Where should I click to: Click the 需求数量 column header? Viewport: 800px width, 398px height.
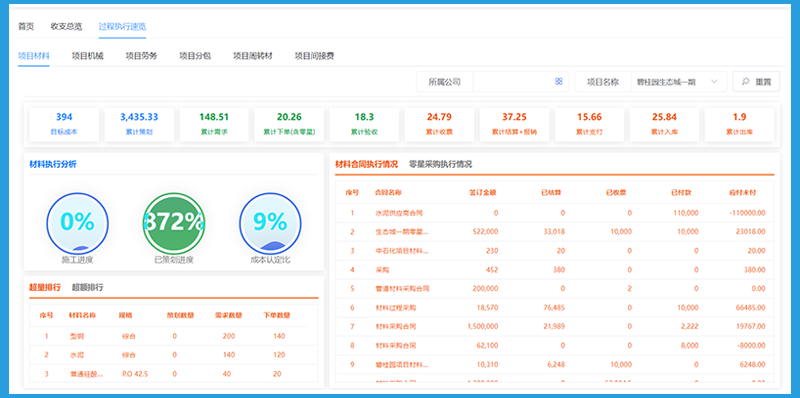pos(229,315)
